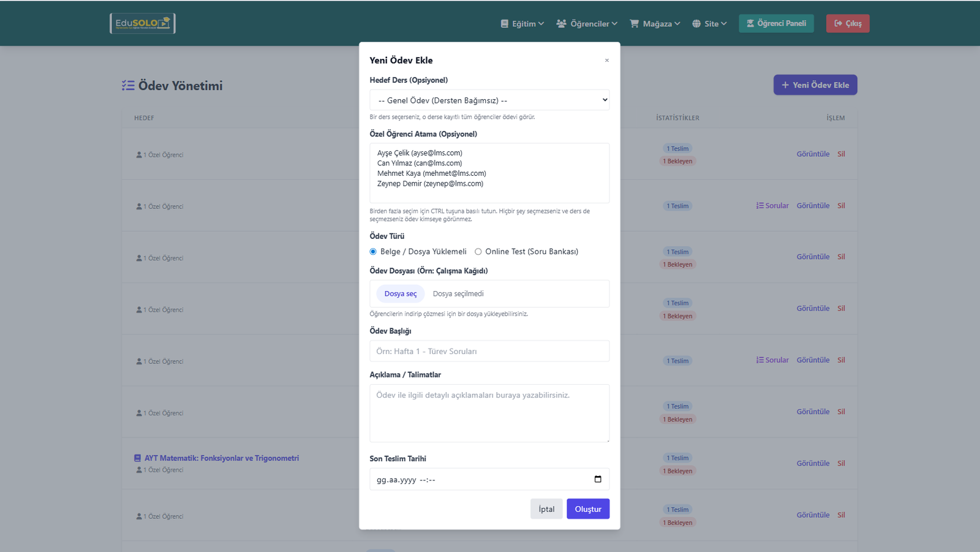Viewport: 980px width, 552px height.
Task: Open the Site navigation menu
Action: point(711,24)
